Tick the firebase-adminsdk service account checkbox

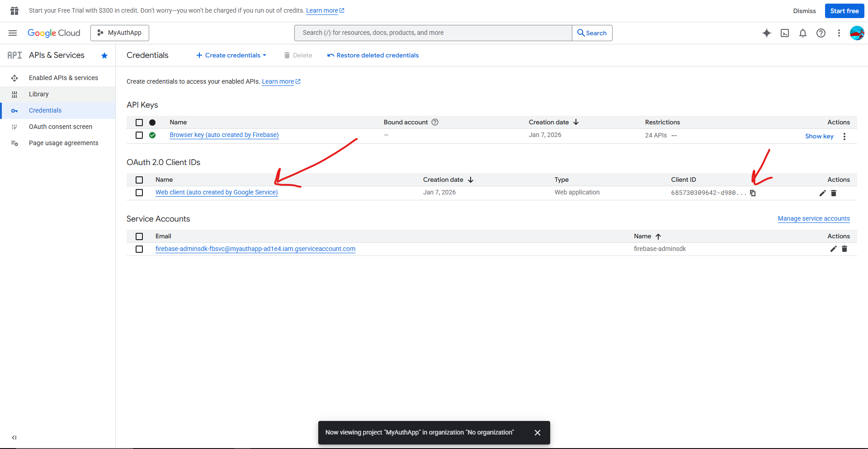click(139, 249)
